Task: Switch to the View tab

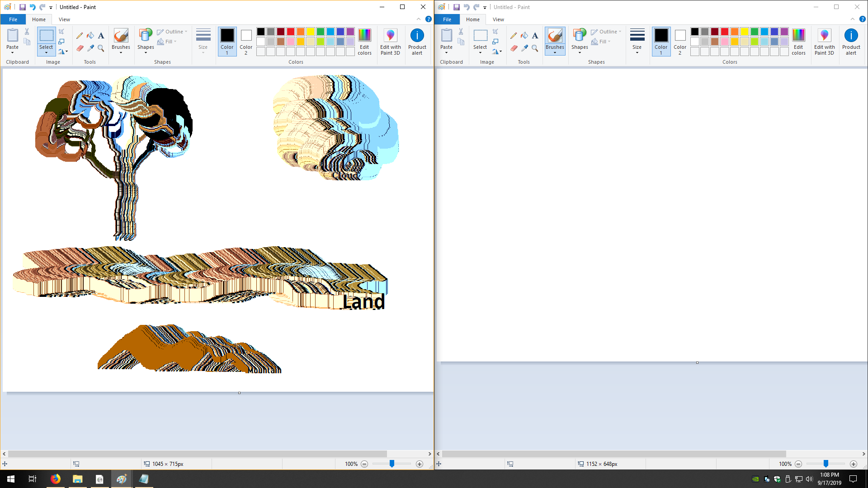Action: [64, 19]
